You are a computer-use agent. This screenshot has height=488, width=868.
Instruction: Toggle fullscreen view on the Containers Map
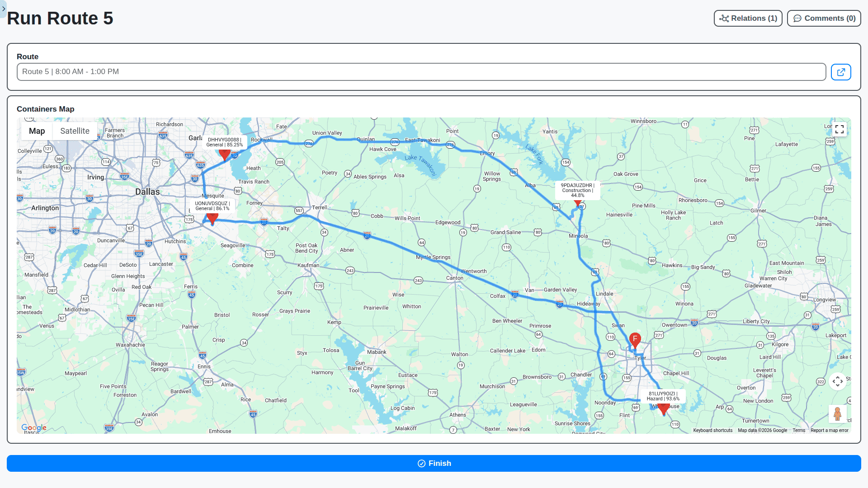[x=840, y=129]
